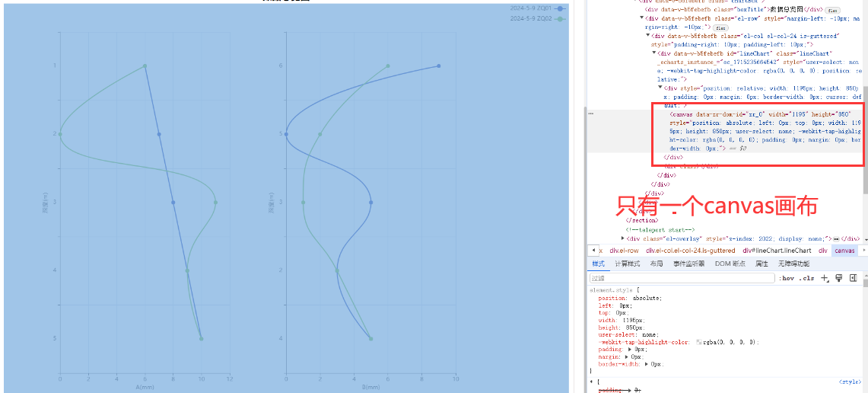Collapse the div#lineChart node in DOM tree
The width and height of the screenshot is (868, 393).
[x=654, y=53]
